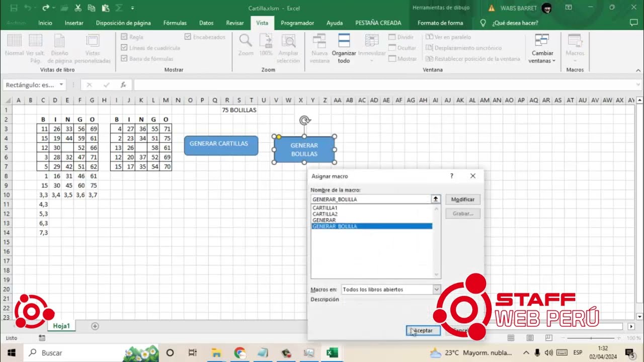Open the Formato de forma tab
The image size is (644, 362).
click(x=440, y=23)
